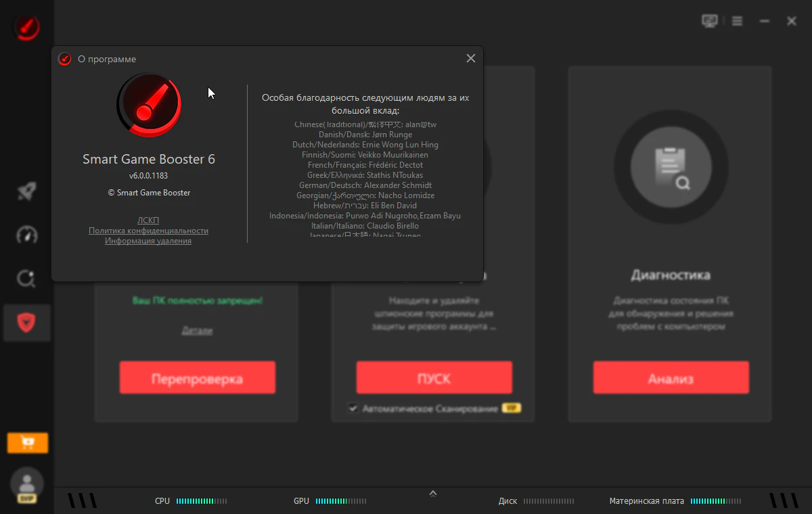Select the red shield protection section
The height and width of the screenshot is (514, 812).
[27, 322]
